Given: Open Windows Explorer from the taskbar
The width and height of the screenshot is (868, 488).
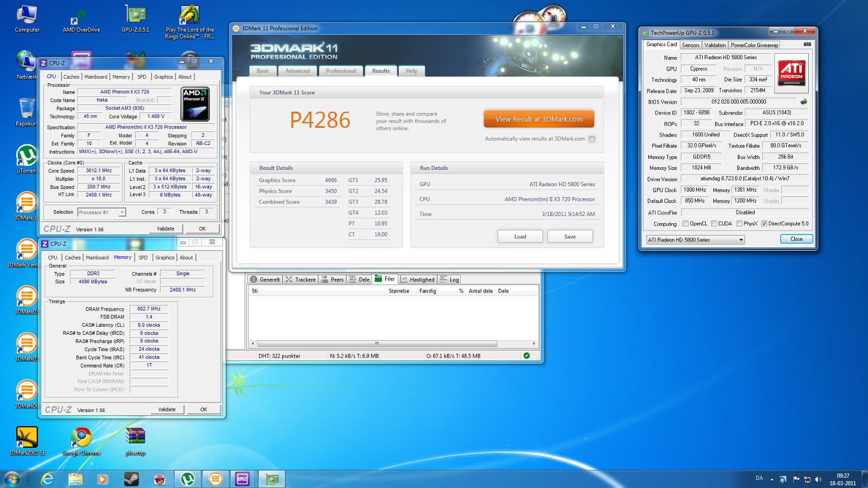Looking at the screenshot, I should point(75,479).
